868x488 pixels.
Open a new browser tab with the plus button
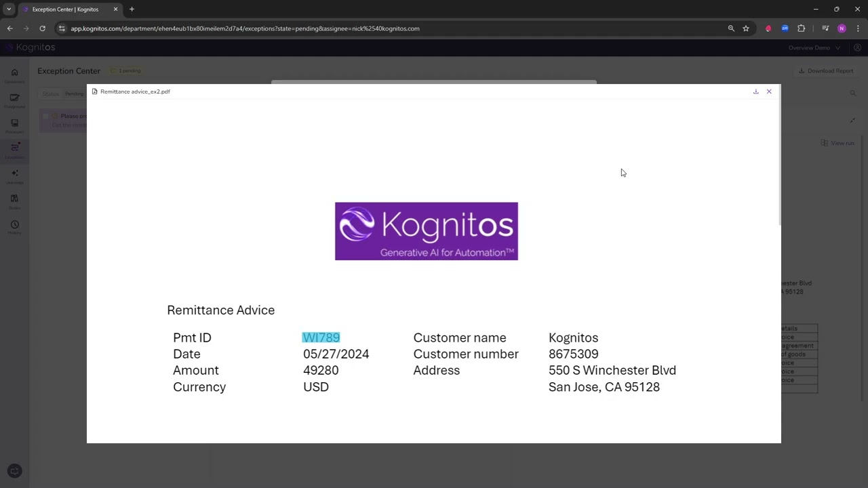(132, 9)
